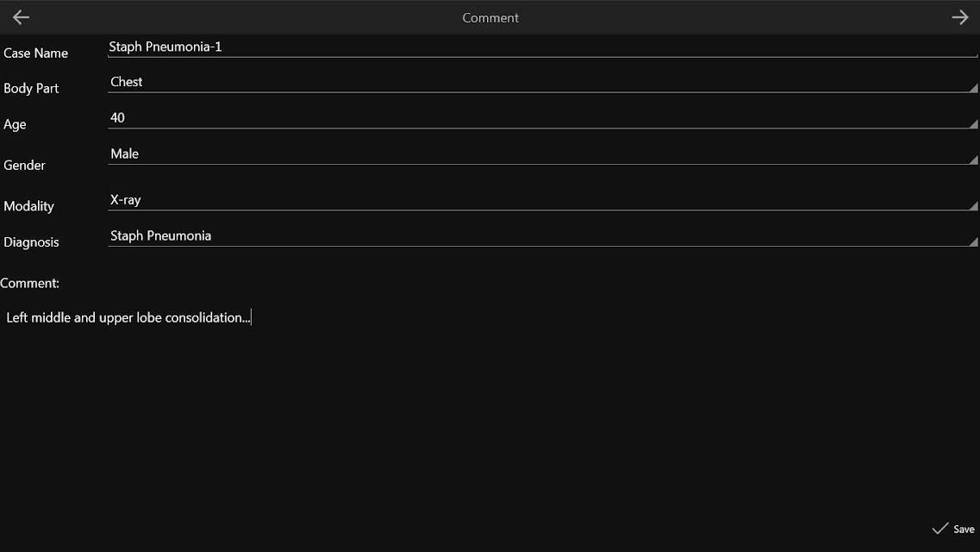Click the Save checkmark icon
Image resolution: width=980 pixels, height=552 pixels.
[x=940, y=529]
